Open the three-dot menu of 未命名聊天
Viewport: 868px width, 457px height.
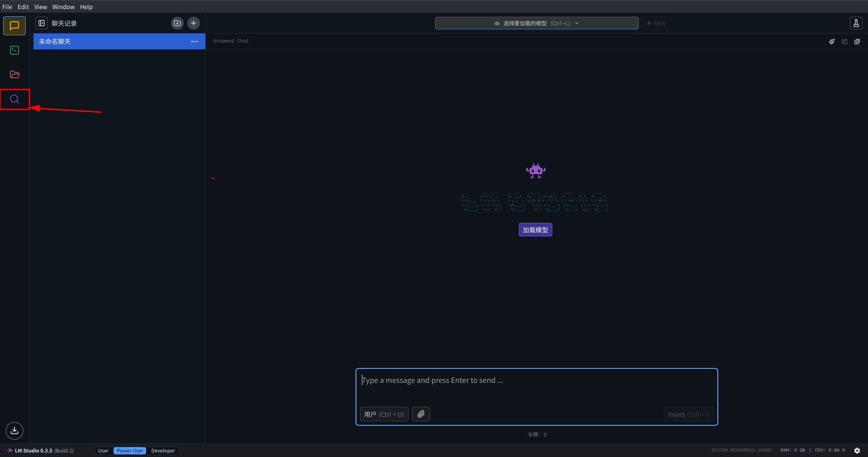194,42
